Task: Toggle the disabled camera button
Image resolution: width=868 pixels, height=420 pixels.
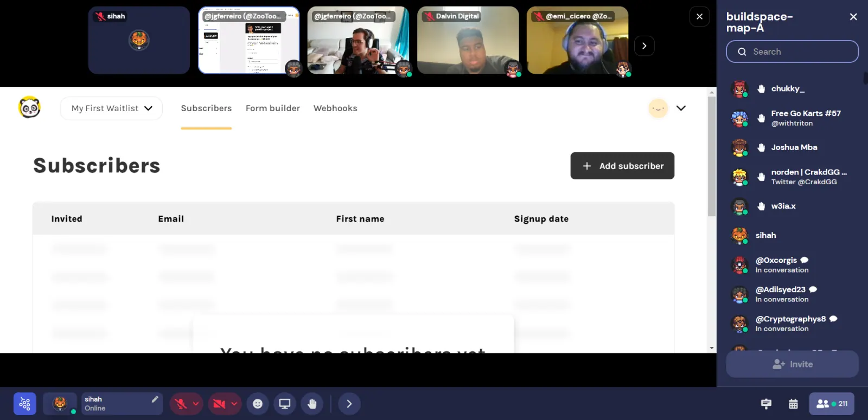Action: coord(219,404)
